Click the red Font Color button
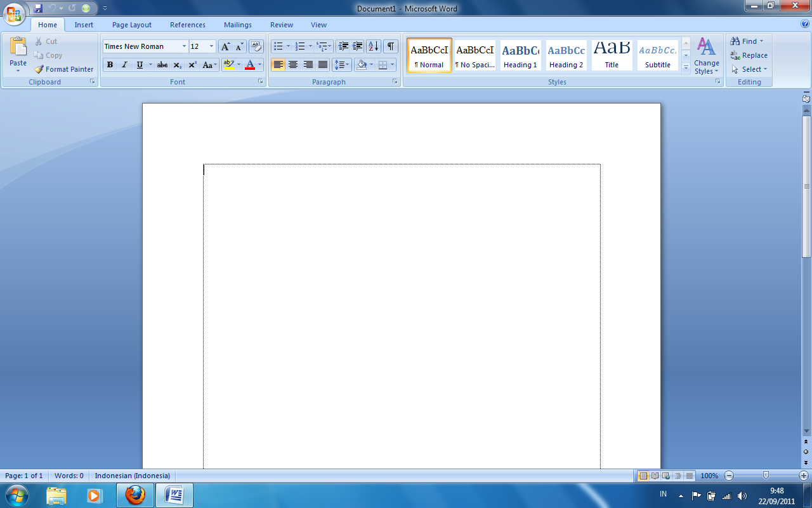Image resolution: width=812 pixels, height=508 pixels. [x=250, y=65]
